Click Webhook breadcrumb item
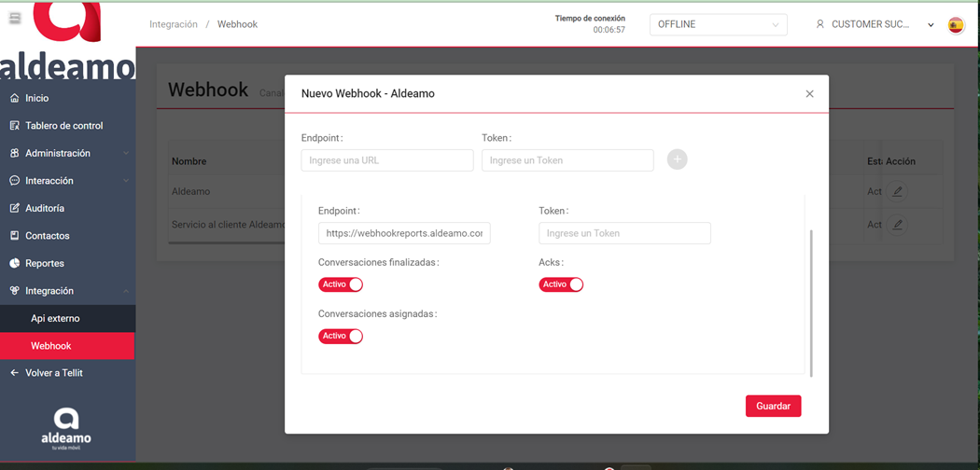This screenshot has width=980, height=470. point(237,24)
